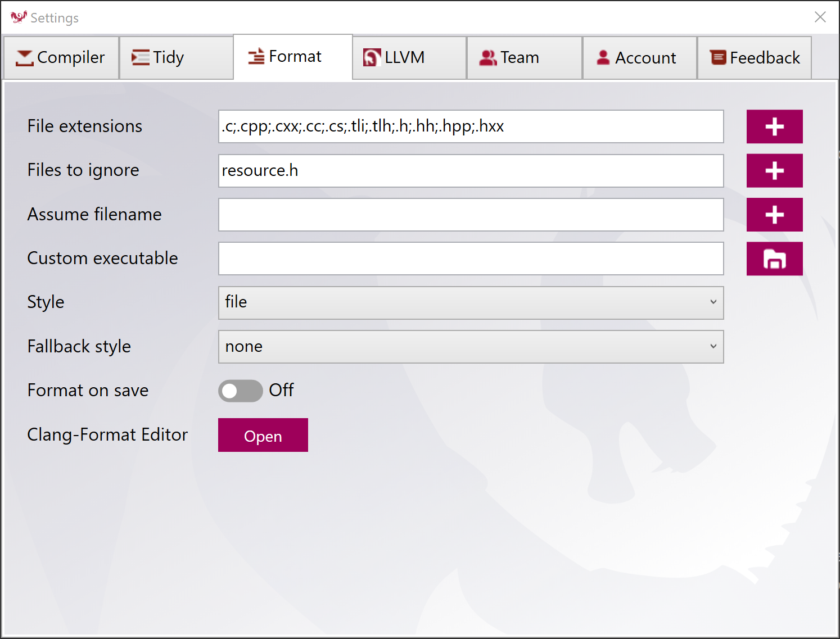Open the Clang-Format Editor

tap(263, 435)
